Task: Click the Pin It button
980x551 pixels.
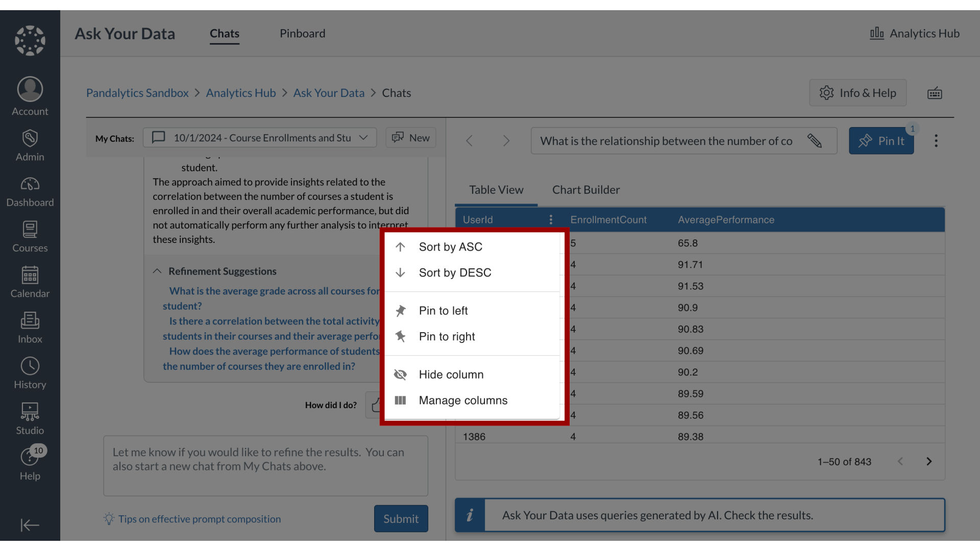Action: [x=881, y=141]
